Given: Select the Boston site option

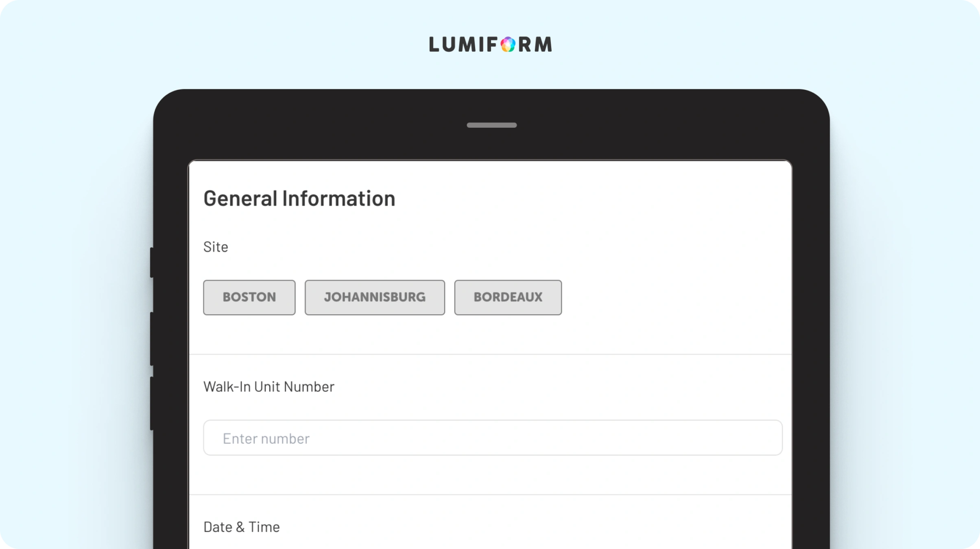Looking at the screenshot, I should click(x=249, y=297).
